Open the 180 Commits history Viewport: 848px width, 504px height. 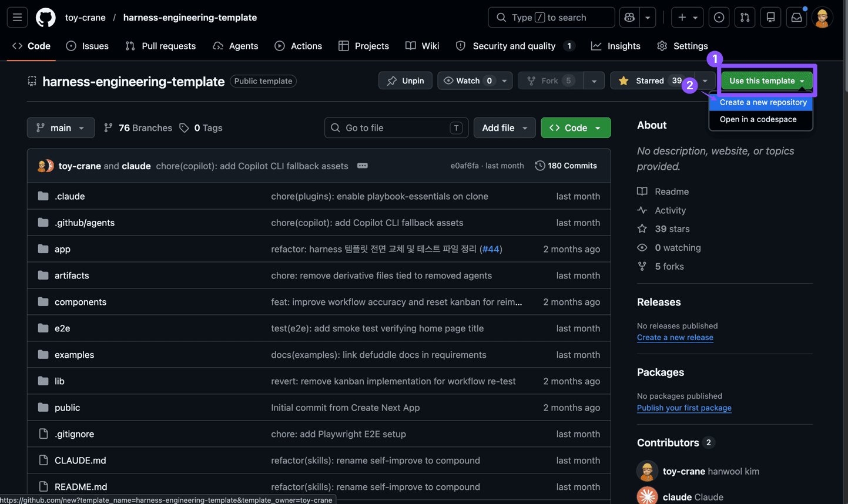pos(566,166)
